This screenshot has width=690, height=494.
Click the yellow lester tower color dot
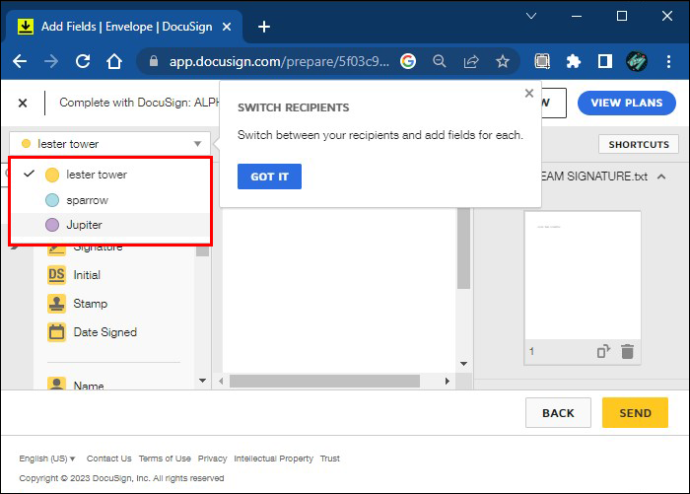pos(52,175)
